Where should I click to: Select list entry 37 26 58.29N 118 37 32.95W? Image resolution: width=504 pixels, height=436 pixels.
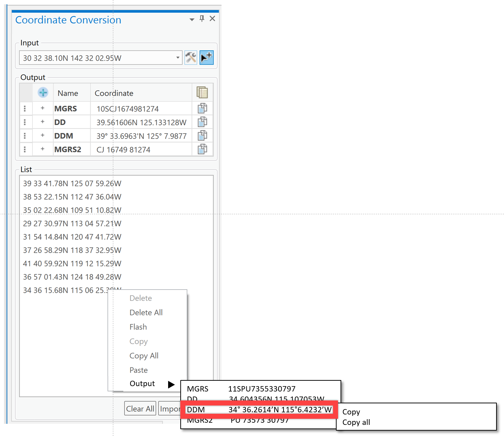click(x=72, y=250)
